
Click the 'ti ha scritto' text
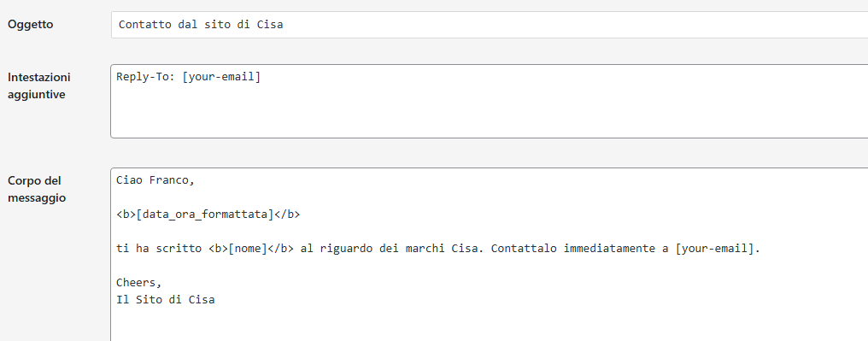point(159,249)
